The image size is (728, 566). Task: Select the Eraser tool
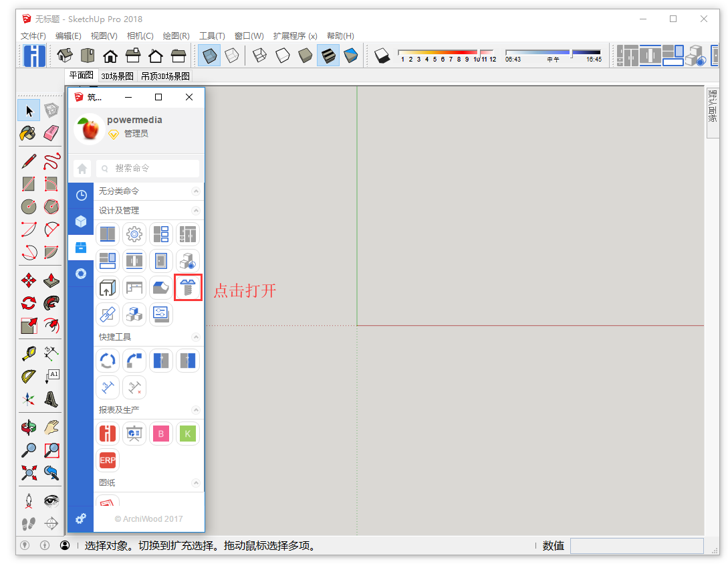point(51,133)
